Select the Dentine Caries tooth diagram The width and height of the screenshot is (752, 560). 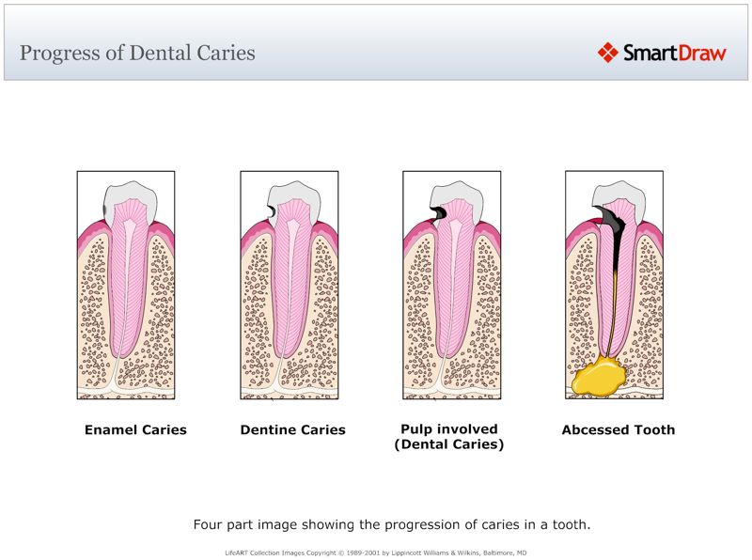point(288,287)
